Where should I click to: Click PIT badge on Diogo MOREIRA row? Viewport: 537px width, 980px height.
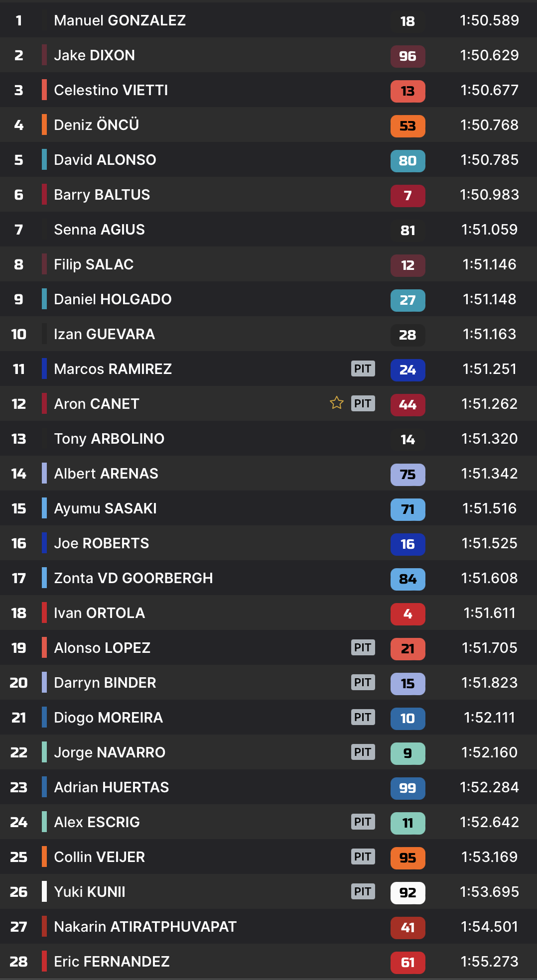coord(363,717)
